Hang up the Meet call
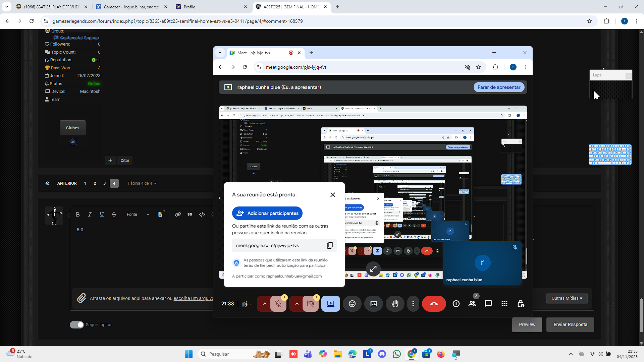The width and height of the screenshot is (644, 362). (x=434, y=304)
